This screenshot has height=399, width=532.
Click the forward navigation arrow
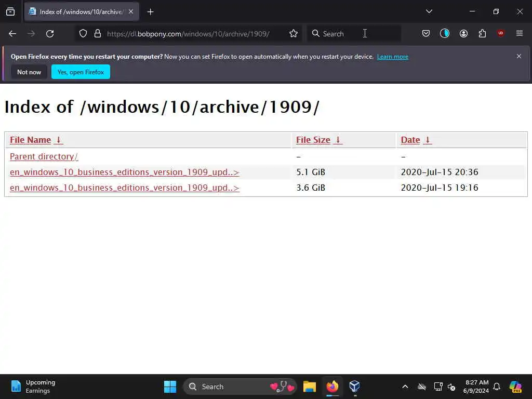pyautogui.click(x=31, y=34)
